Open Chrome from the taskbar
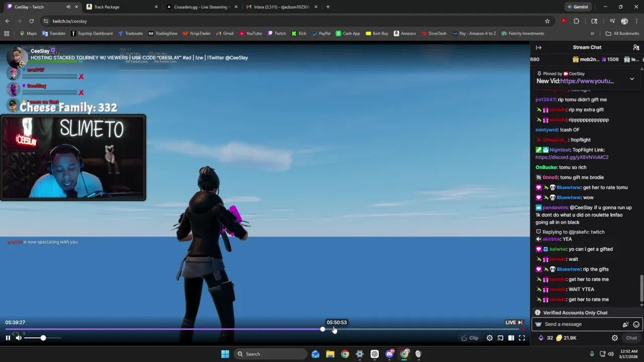Viewport: 644px width, 362px height. click(345, 354)
